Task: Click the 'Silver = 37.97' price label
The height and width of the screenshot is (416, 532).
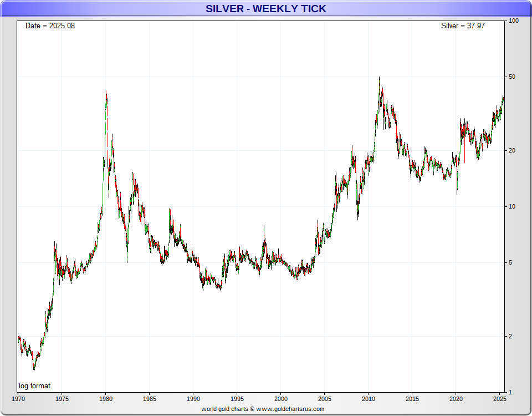Action: pyautogui.click(x=463, y=26)
